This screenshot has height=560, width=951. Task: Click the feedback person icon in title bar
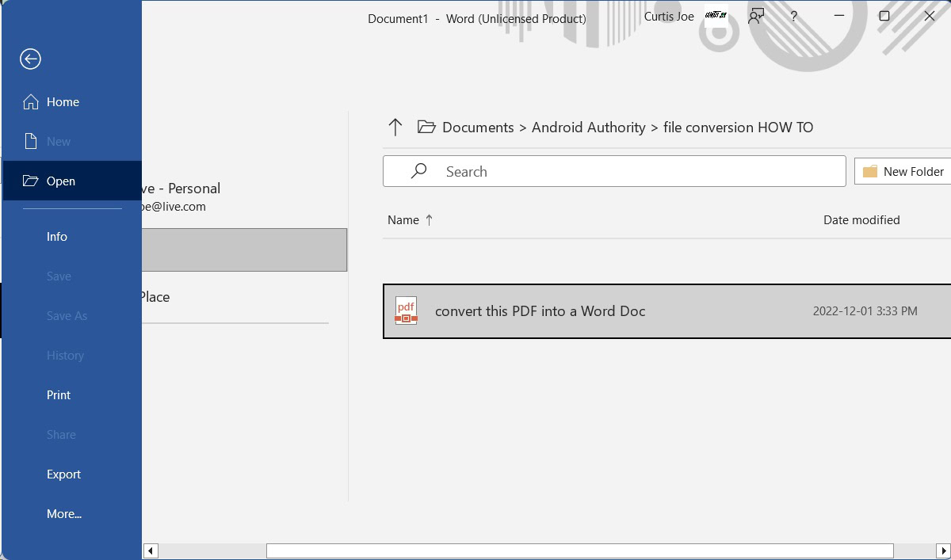point(756,17)
